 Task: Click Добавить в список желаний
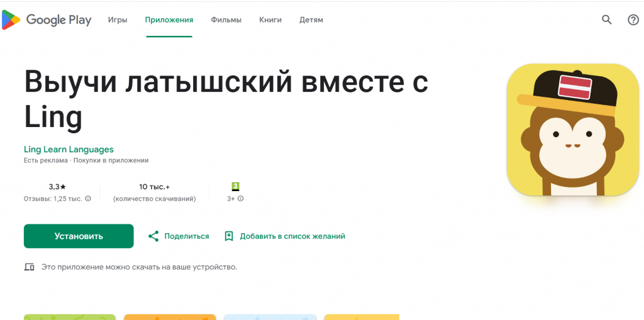[292, 236]
